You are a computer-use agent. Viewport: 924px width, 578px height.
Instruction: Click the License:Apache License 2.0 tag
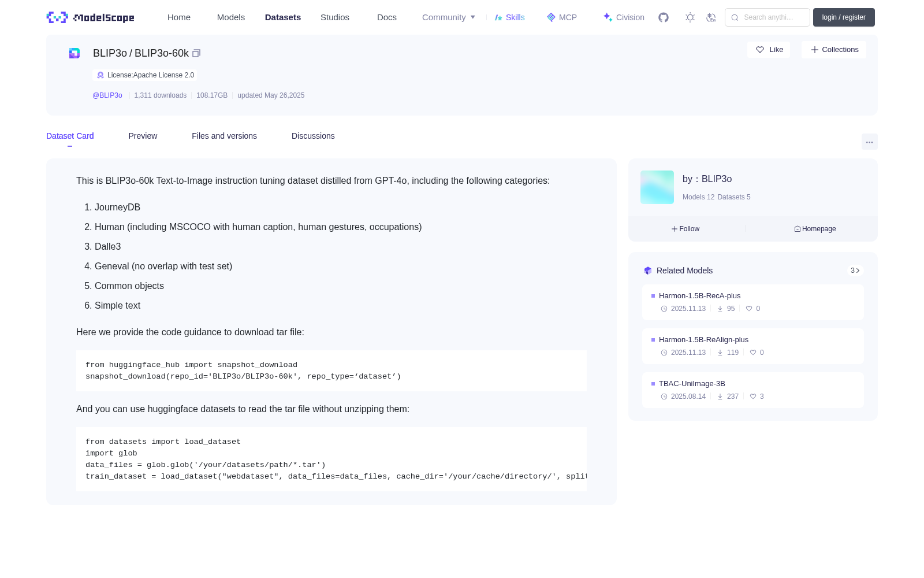click(x=145, y=75)
